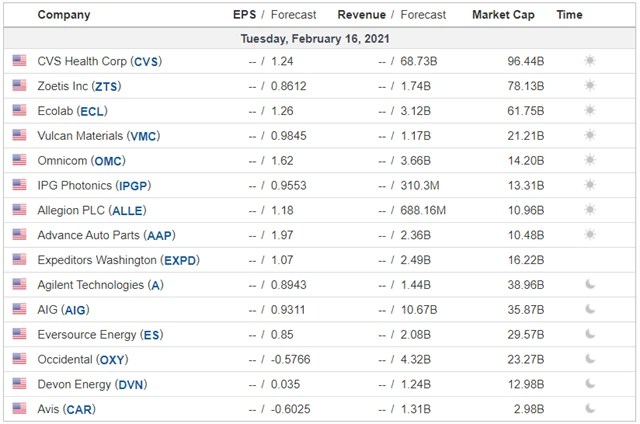Click the US flag icon beside CVS Health Corp
Screen dimensions: 640x424
coord(19,61)
